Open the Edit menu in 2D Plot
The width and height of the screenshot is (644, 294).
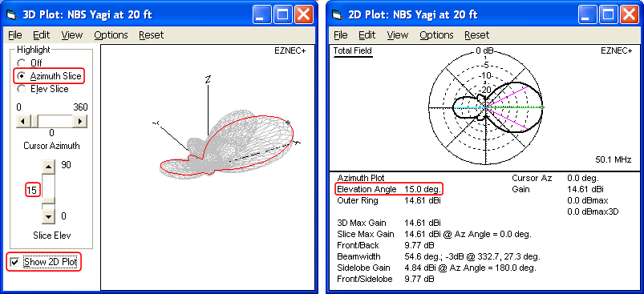coord(367,35)
